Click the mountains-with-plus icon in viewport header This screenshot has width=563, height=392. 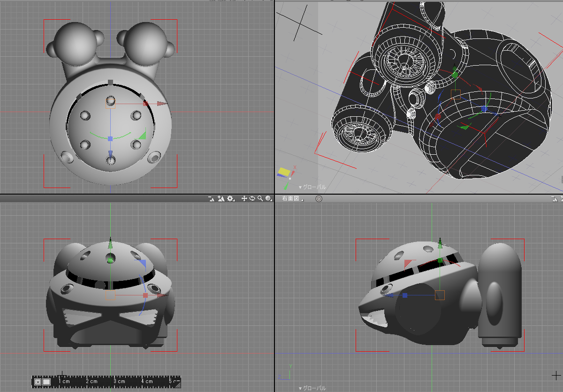(x=221, y=199)
